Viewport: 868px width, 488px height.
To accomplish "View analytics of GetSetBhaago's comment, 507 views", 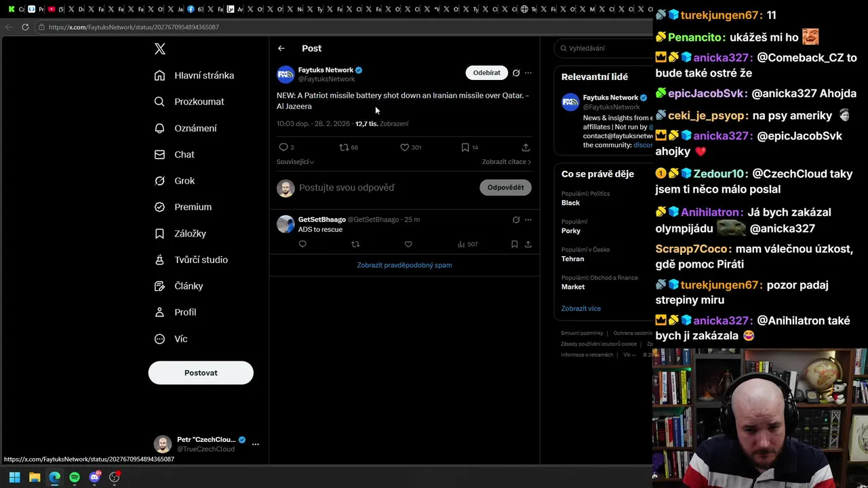I will [x=468, y=244].
